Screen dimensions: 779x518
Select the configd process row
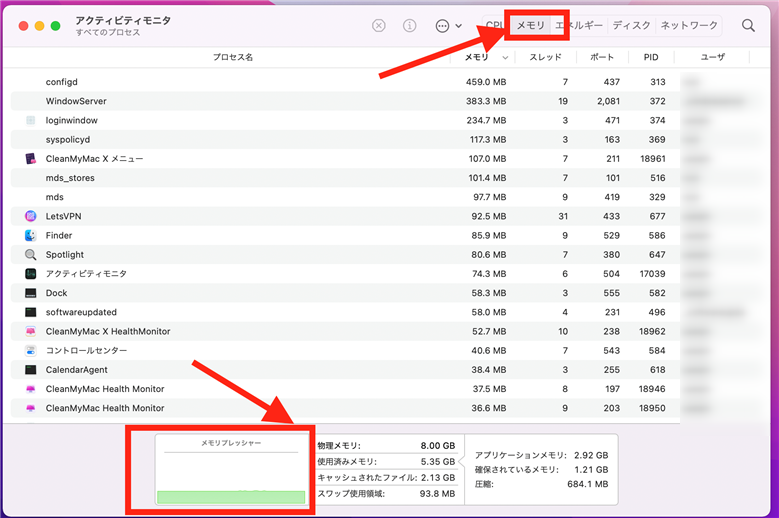click(345, 82)
